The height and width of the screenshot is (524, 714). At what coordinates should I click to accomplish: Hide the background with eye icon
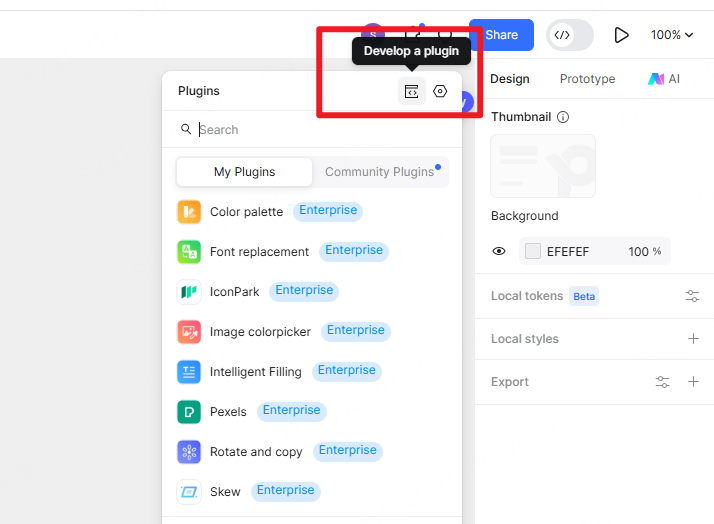pos(499,251)
